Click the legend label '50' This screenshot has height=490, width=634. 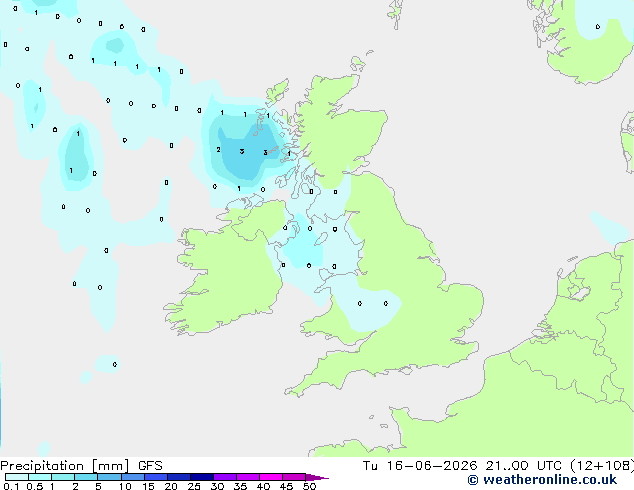click(x=309, y=486)
